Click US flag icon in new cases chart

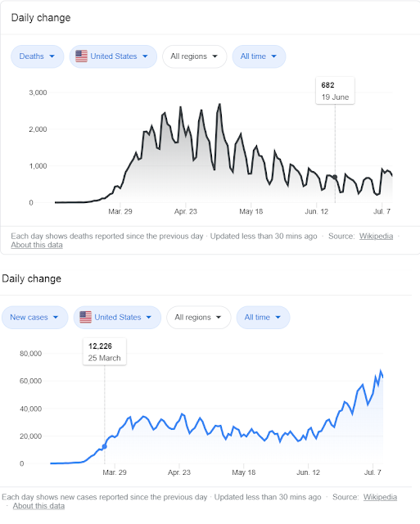(x=85, y=317)
